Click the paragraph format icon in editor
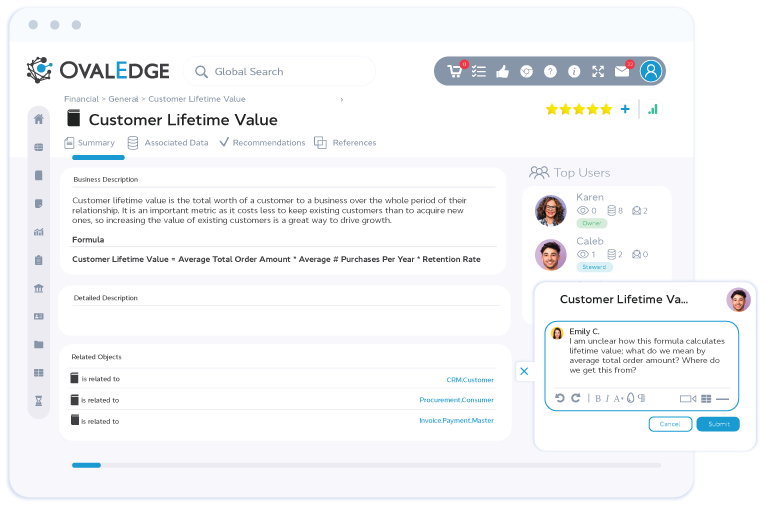 click(x=642, y=398)
